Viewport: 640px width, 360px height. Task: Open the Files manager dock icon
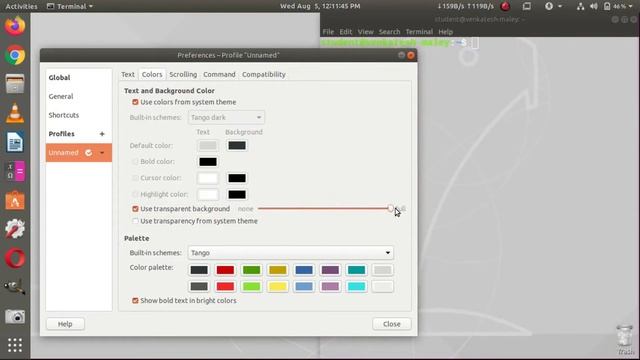point(15,84)
